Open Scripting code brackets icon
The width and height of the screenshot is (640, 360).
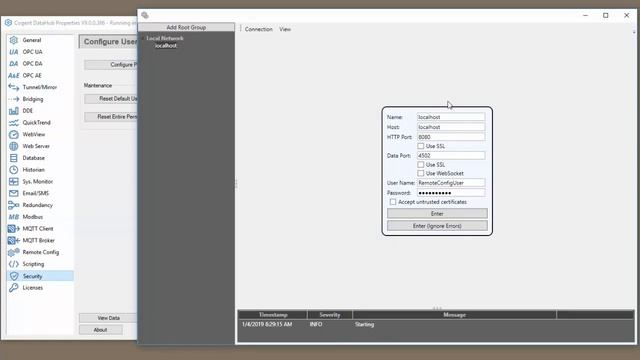pos(13,264)
